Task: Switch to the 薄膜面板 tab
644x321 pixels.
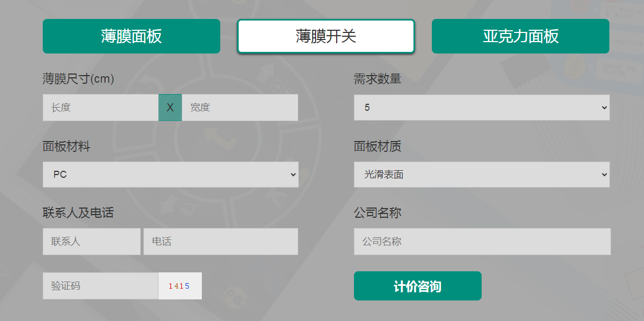Action: coord(132,36)
